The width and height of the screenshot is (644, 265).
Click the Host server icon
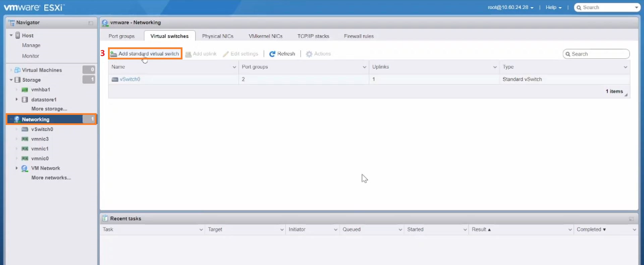click(x=18, y=35)
